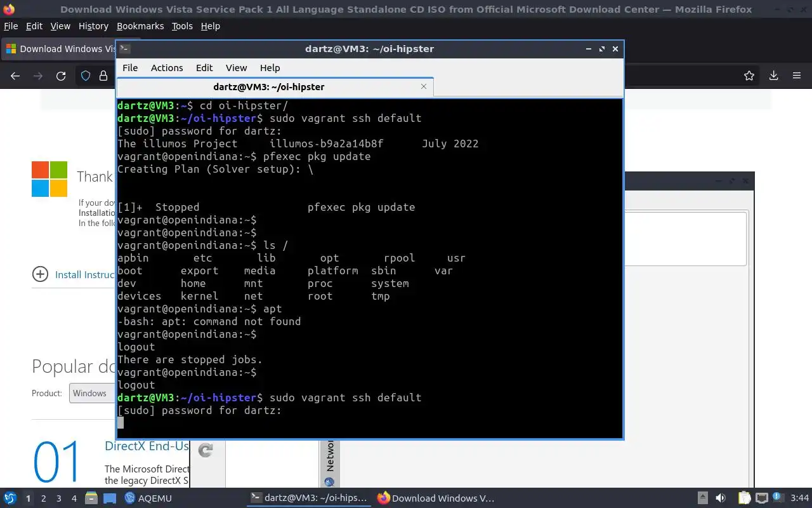The image size is (812, 508).
Task: Launch file manager from taskbar
Action: click(x=91, y=498)
